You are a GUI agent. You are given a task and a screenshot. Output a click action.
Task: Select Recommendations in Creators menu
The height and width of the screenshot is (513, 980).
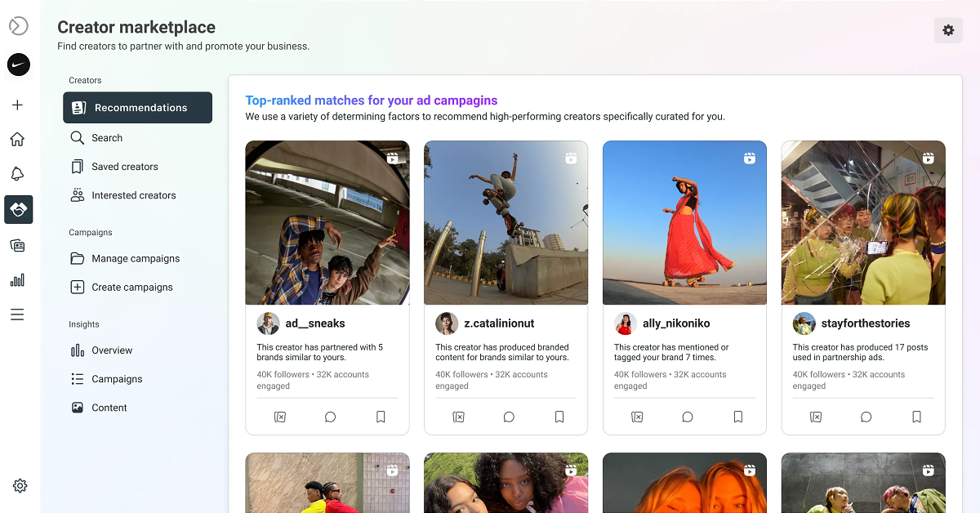click(137, 108)
